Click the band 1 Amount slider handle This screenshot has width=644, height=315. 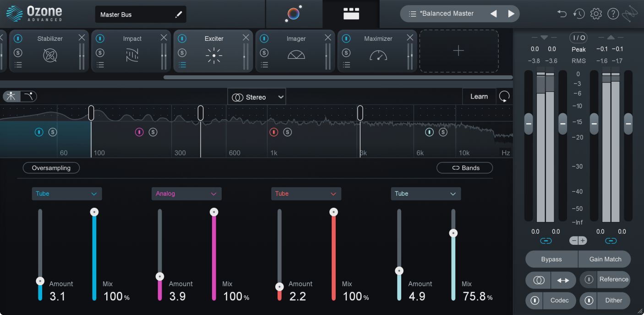(x=40, y=281)
